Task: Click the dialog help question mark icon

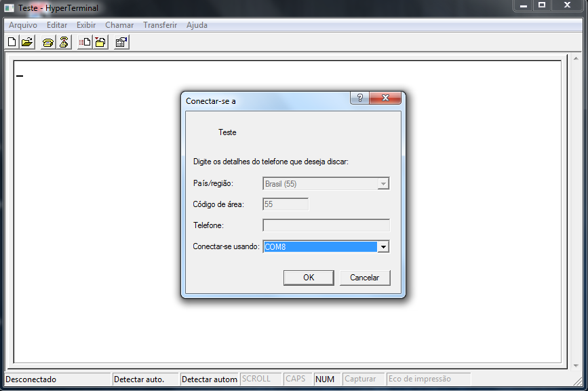Action: (x=359, y=98)
